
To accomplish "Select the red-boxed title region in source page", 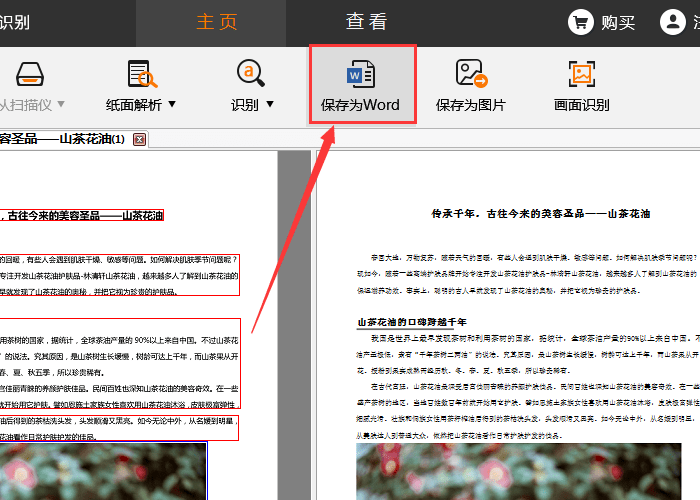I will tap(82, 215).
